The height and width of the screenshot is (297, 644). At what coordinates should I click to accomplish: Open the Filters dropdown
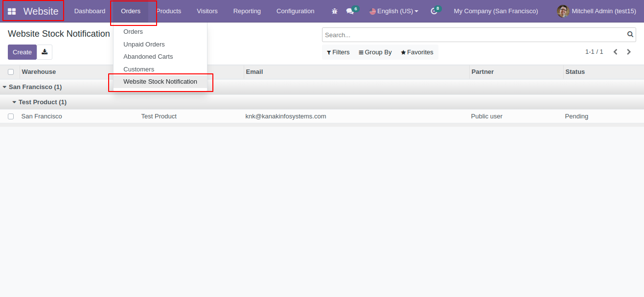point(338,52)
